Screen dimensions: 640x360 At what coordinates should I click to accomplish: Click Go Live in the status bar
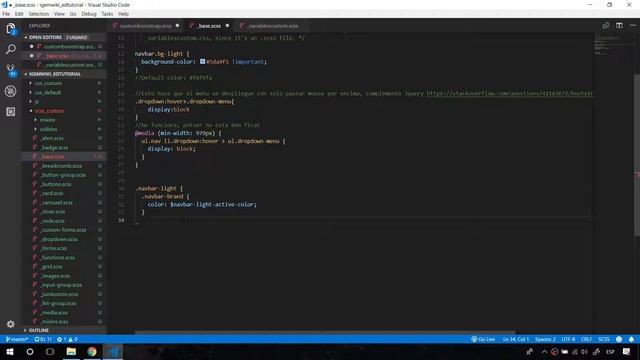click(x=483, y=339)
